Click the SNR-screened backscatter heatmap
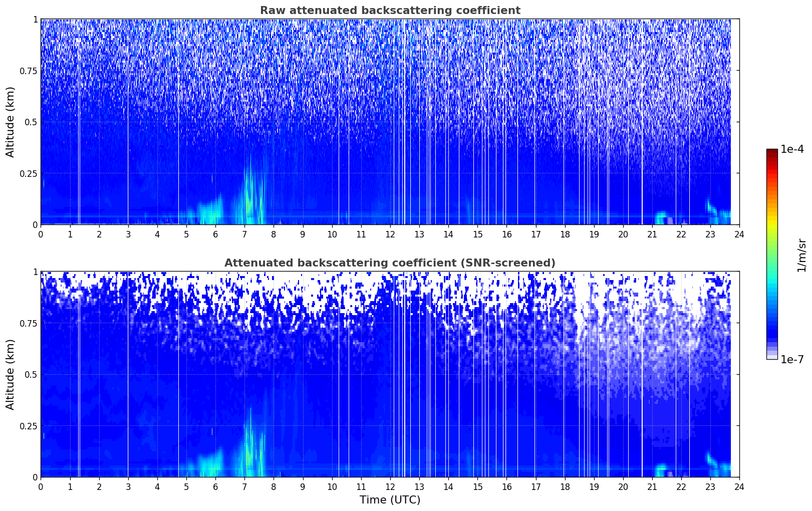 390,374
